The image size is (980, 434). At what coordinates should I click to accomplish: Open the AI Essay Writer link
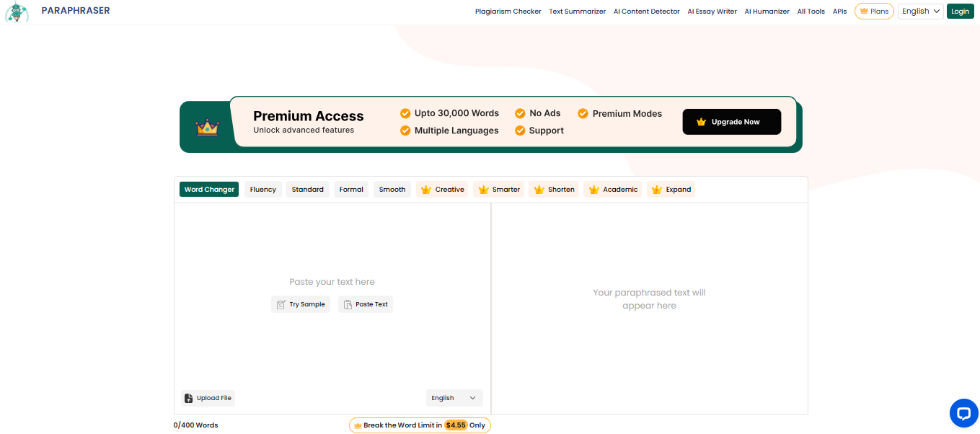(x=712, y=12)
